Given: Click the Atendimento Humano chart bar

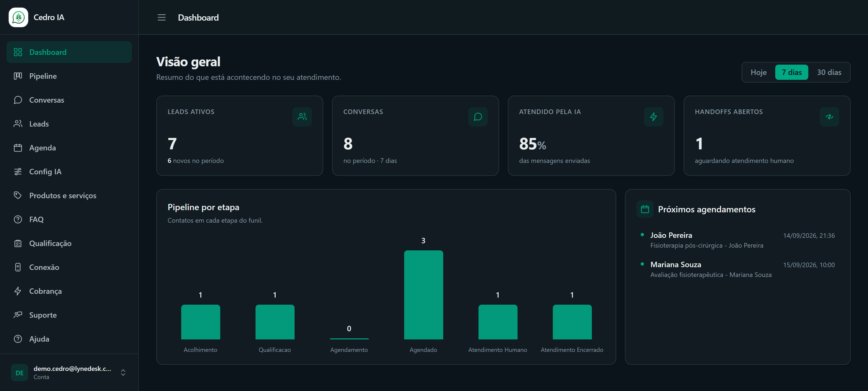Looking at the screenshot, I should coord(498,322).
